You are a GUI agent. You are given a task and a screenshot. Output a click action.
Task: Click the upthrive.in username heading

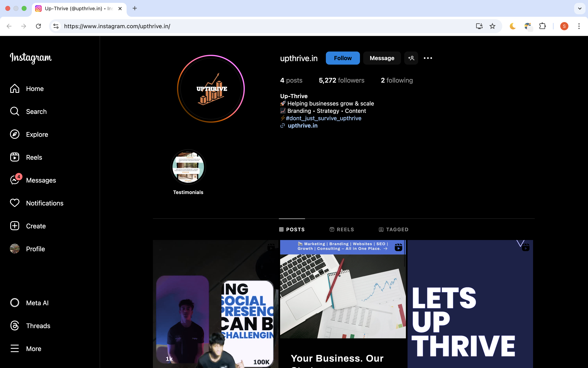(x=299, y=58)
